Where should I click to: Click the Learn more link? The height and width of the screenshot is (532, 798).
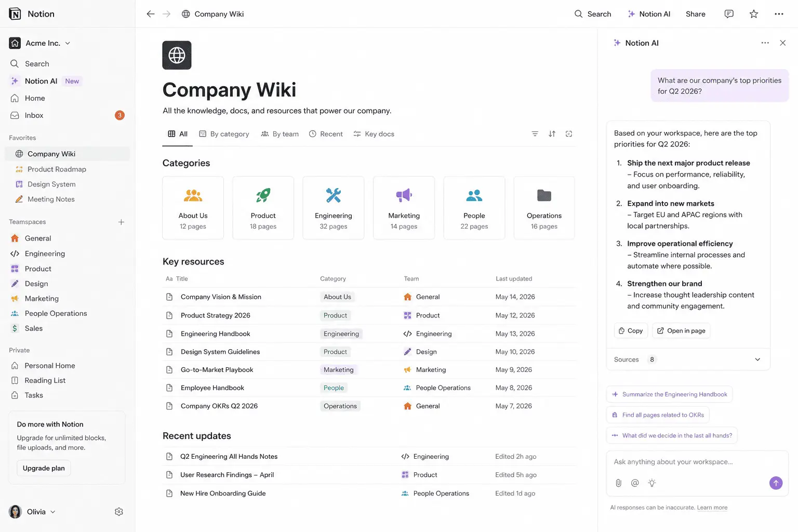pos(712,508)
